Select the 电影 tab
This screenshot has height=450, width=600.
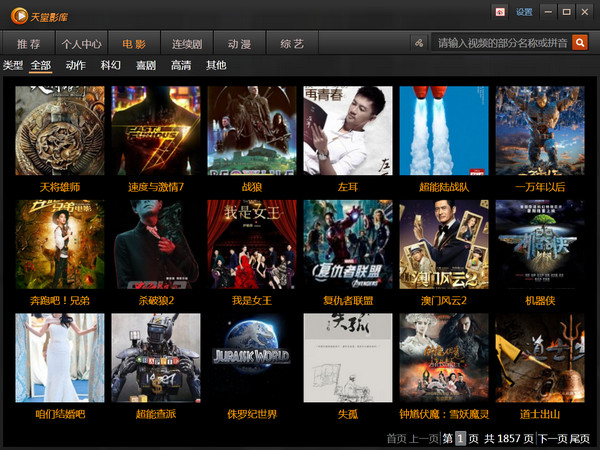[134, 43]
